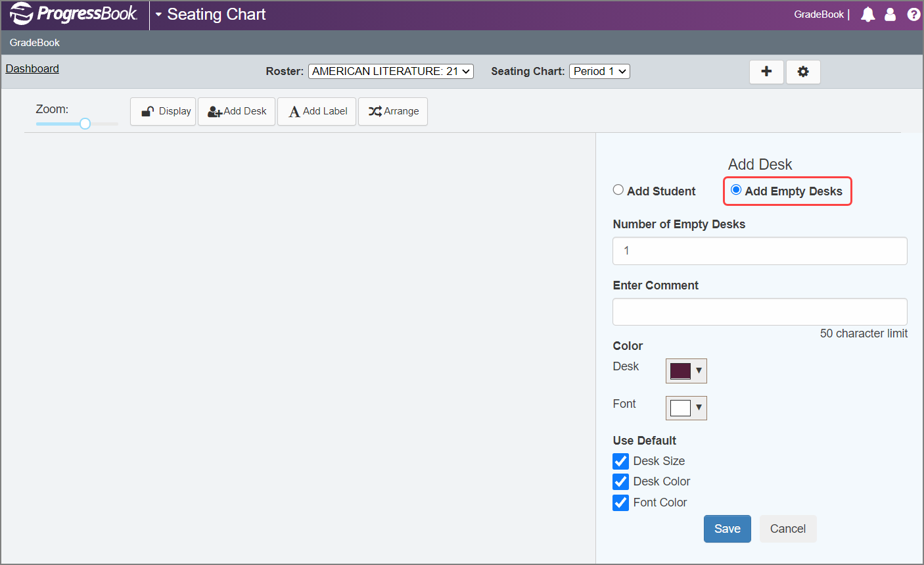The image size is (924, 565).
Task: Select the Add Empty Desks radio button
Action: pyautogui.click(x=736, y=190)
